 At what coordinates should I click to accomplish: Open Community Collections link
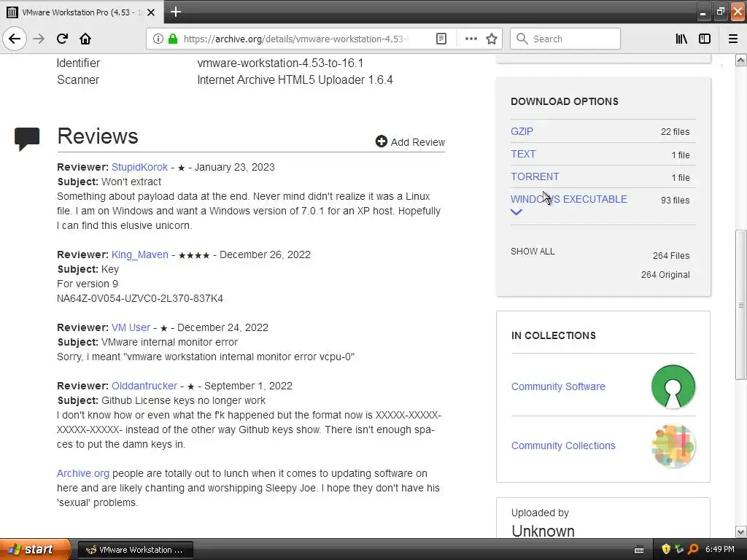click(563, 446)
